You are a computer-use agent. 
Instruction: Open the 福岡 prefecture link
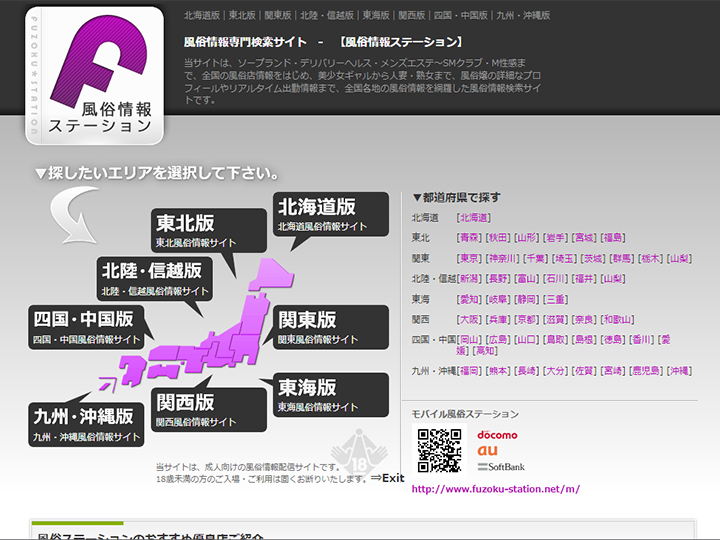469,371
